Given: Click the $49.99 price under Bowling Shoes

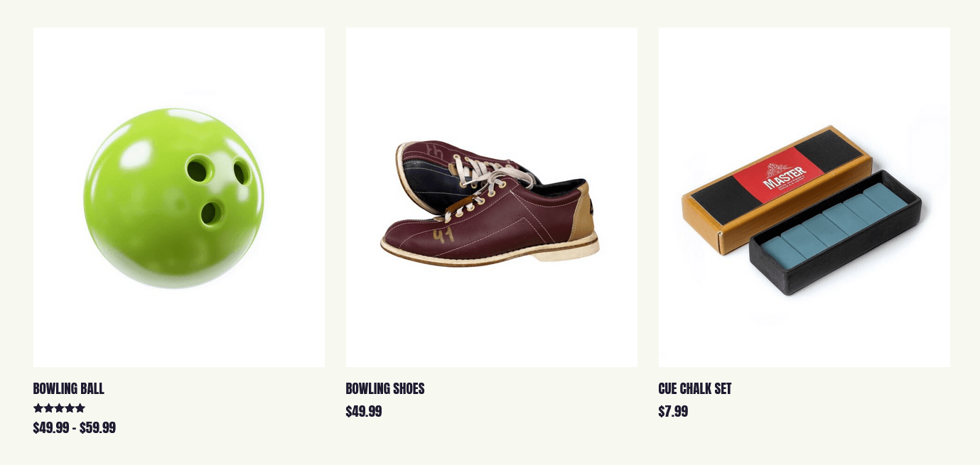Looking at the screenshot, I should click(x=364, y=411).
